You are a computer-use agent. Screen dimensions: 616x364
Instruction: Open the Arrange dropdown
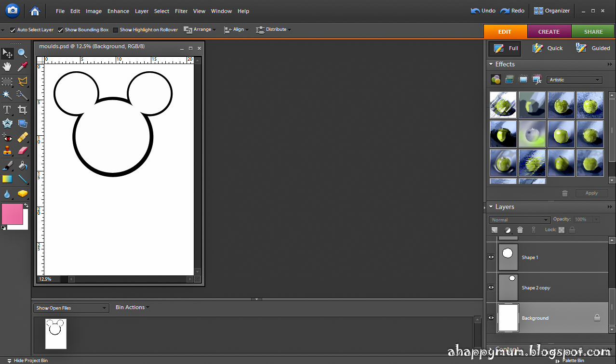point(200,29)
